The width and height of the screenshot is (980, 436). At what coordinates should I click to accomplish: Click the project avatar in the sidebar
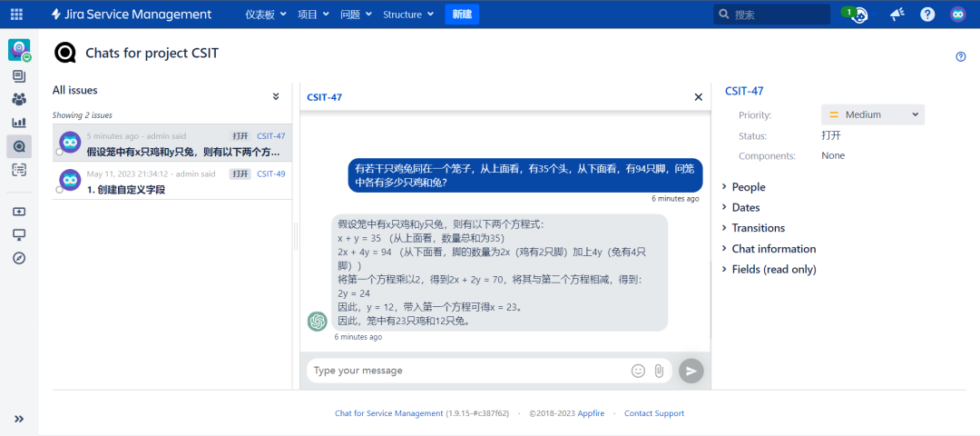[19, 50]
